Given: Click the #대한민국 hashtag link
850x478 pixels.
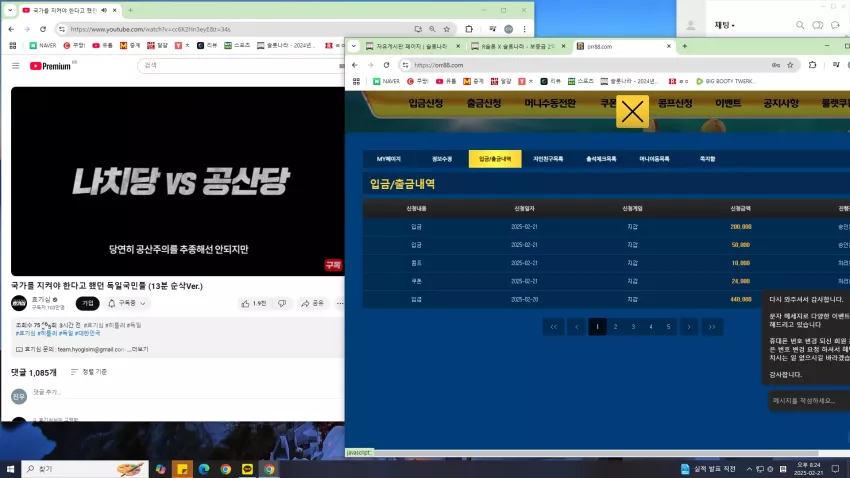Looking at the screenshot, I should coord(87,333).
